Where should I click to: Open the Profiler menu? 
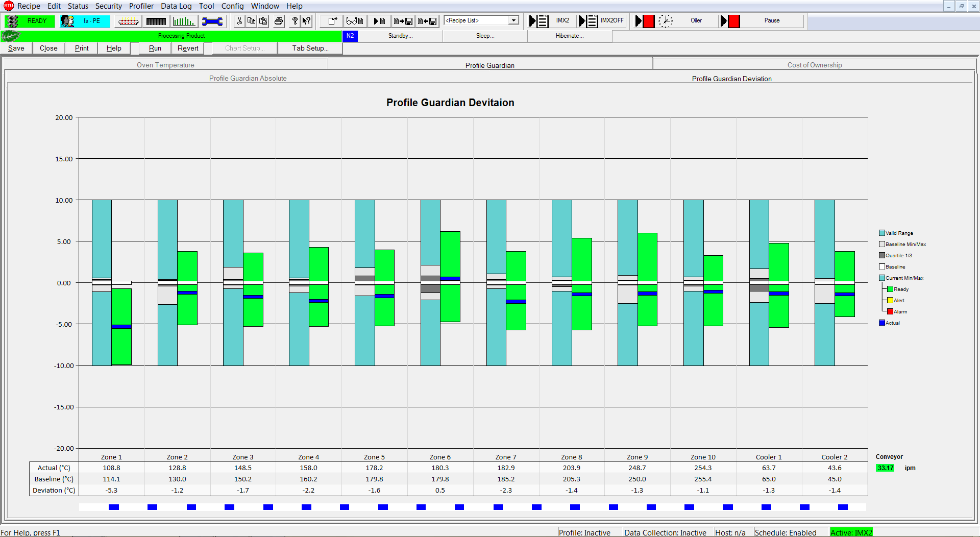coord(141,6)
